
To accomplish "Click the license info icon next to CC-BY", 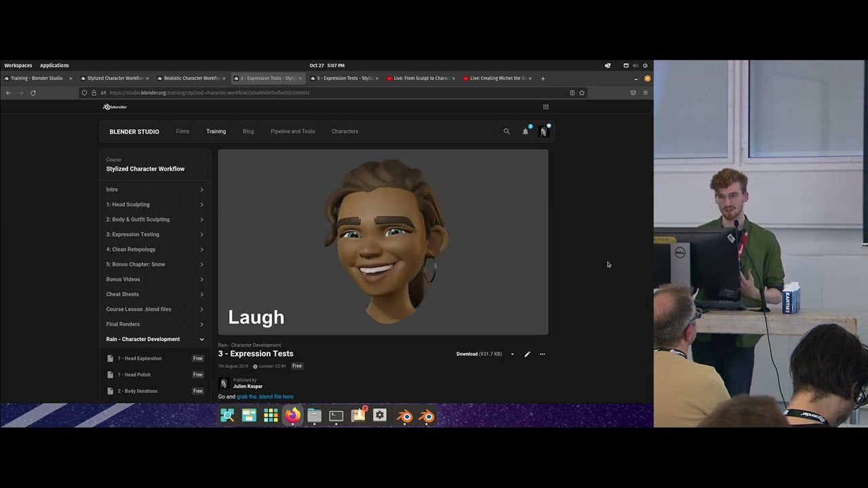I will pyautogui.click(x=255, y=366).
